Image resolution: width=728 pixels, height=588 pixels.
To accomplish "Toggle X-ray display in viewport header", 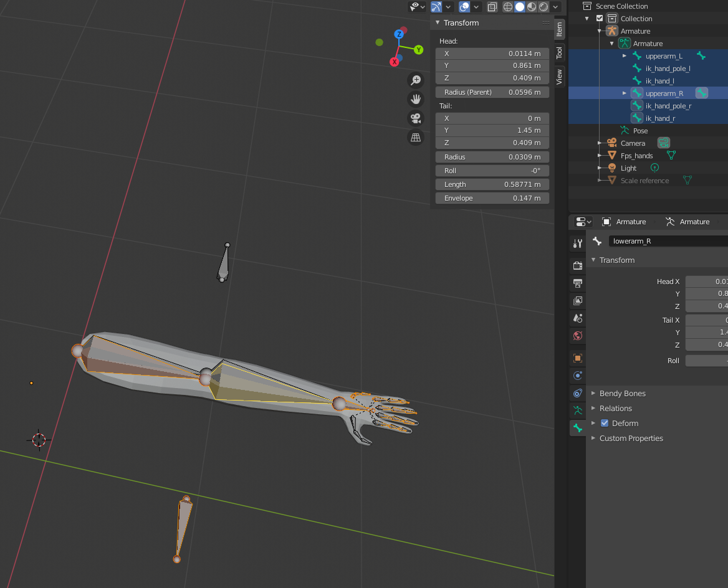I will pos(492,7).
